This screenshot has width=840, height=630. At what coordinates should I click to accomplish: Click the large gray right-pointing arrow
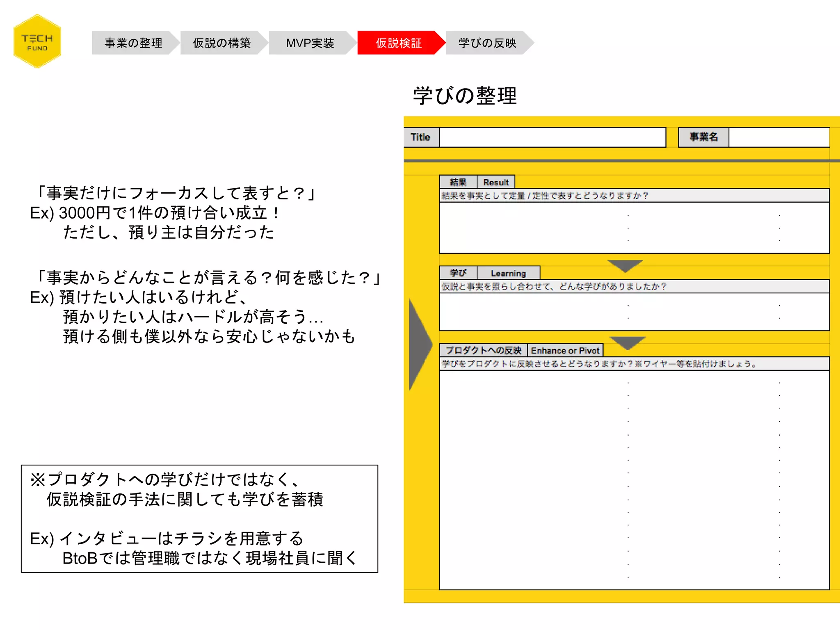[420, 345]
